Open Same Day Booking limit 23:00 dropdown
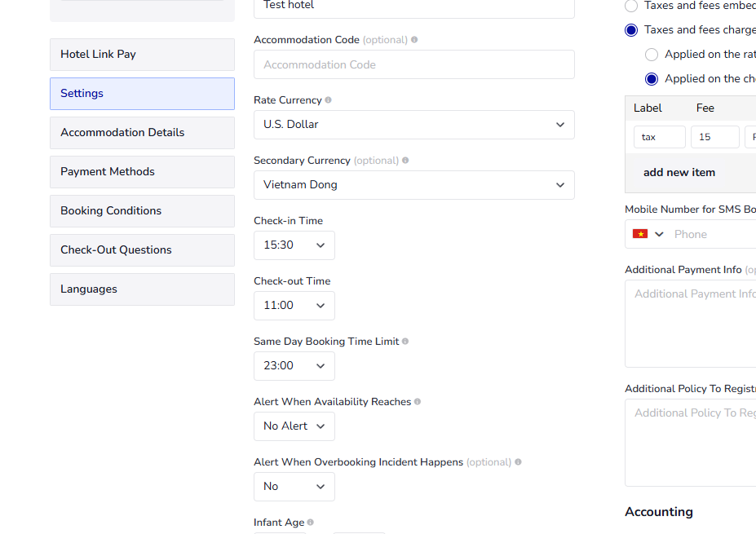 pyautogui.click(x=294, y=366)
